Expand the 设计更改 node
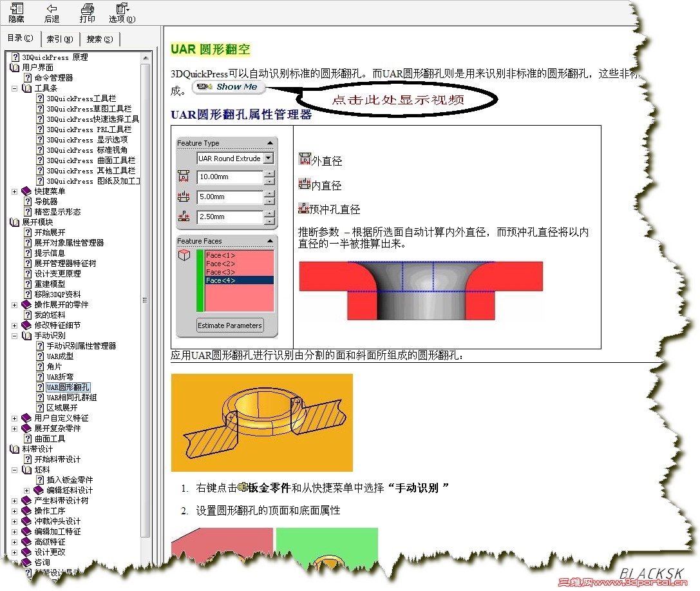Image resolution: width=700 pixels, height=591 pixels. pyautogui.click(x=14, y=552)
